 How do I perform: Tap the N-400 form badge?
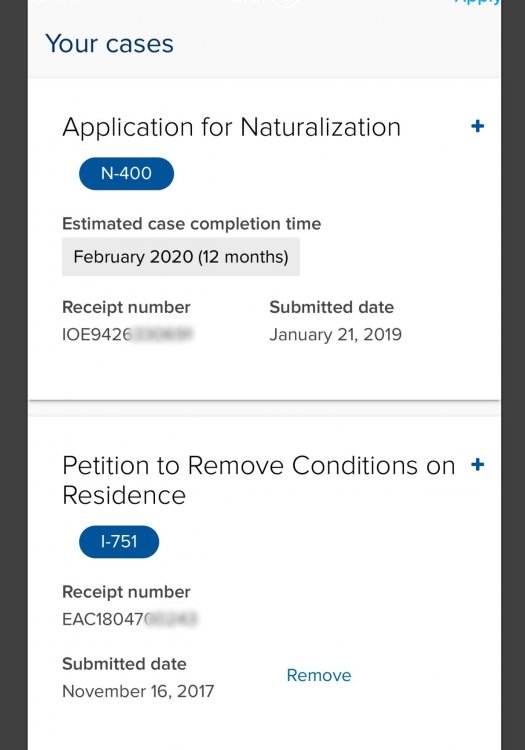[x=126, y=173]
